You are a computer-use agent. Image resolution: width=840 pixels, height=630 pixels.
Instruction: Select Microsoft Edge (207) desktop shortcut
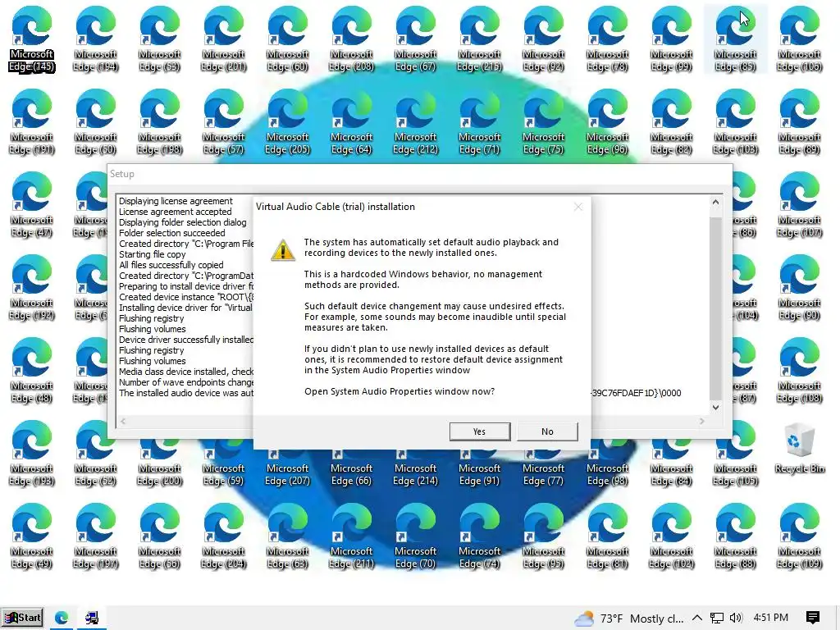(x=288, y=468)
